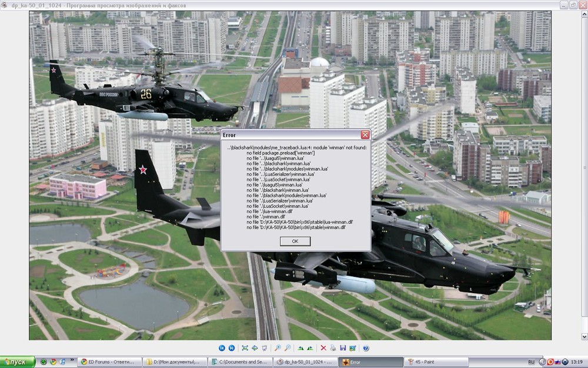Start the slide show

pyautogui.click(x=265, y=348)
